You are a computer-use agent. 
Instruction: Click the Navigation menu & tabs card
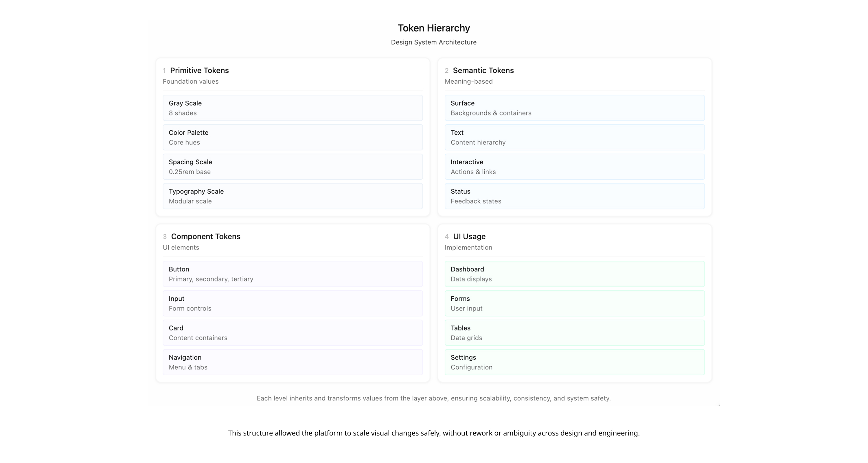(293, 362)
